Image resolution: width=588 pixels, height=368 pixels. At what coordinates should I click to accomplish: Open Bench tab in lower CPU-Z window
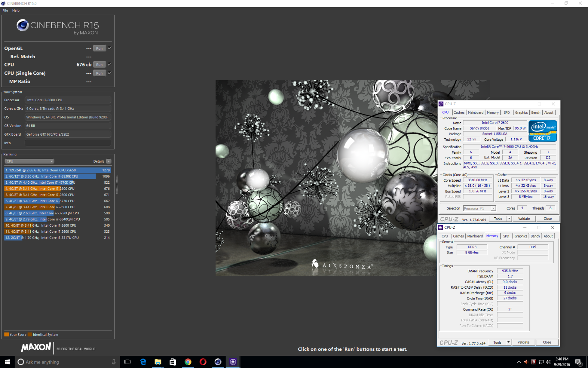[x=535, y=236]
